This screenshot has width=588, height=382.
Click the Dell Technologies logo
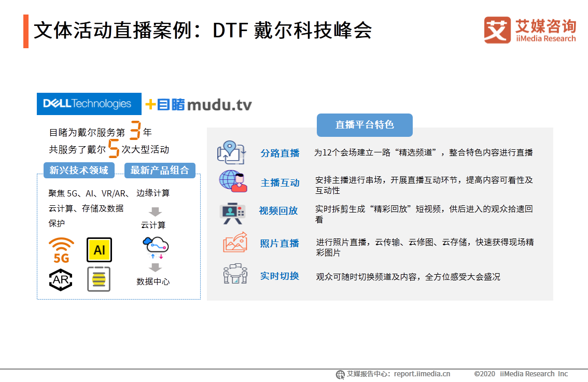[x=89, y=104]
